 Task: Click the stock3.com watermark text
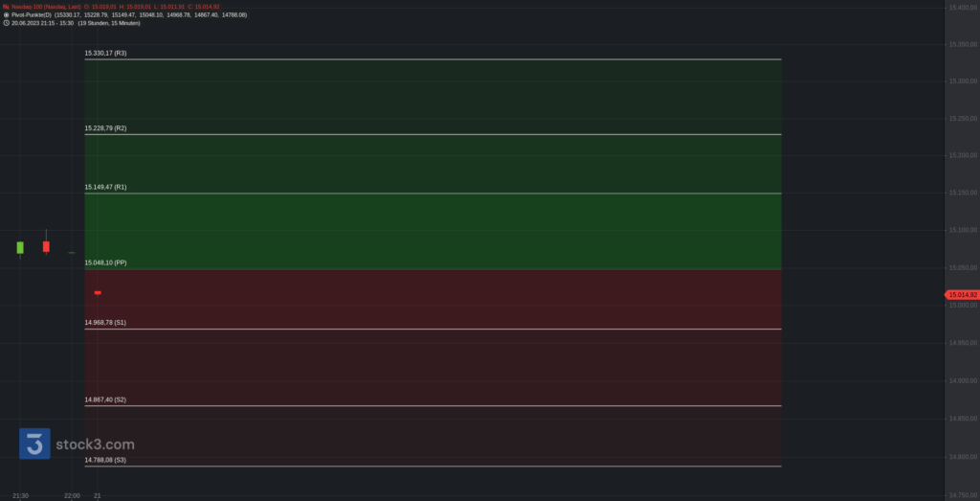tap(95, 444)
